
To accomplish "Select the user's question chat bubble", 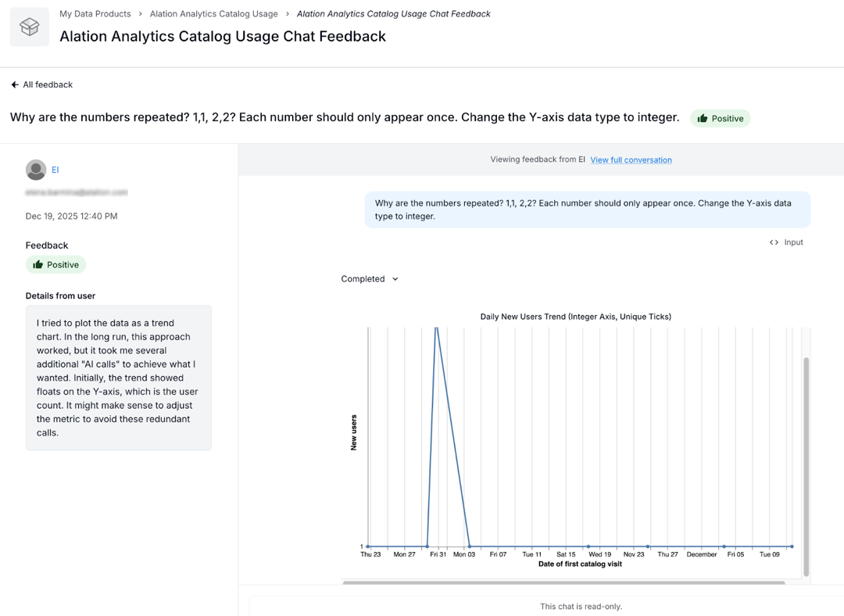I will pyautogui.click(x=587, y=210).
